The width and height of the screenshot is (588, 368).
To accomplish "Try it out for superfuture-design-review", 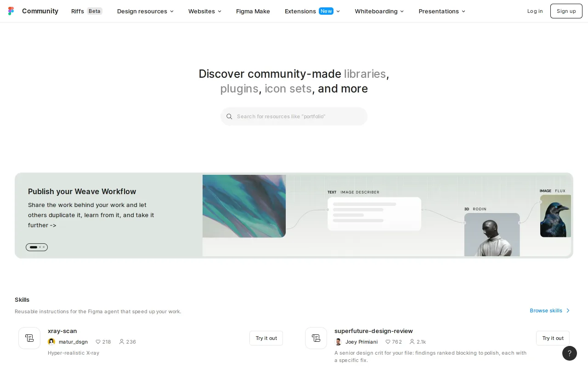I will click(x=553, y=338).
